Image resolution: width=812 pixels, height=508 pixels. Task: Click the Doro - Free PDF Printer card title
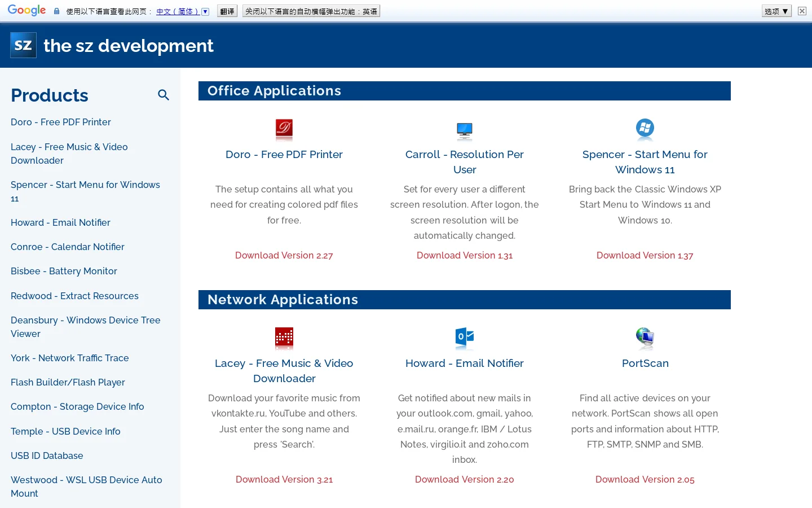point(284,155)
